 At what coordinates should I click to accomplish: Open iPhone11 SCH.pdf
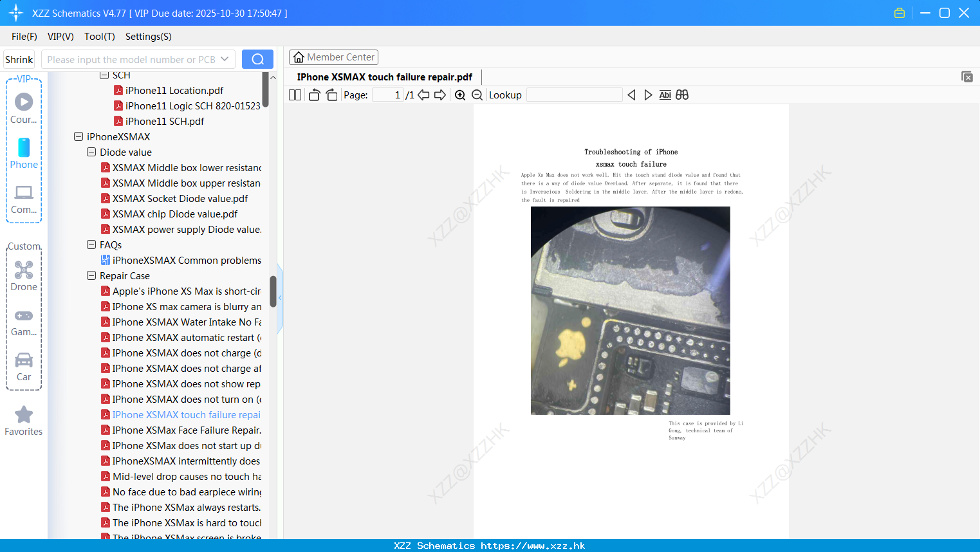click(159, 121)
